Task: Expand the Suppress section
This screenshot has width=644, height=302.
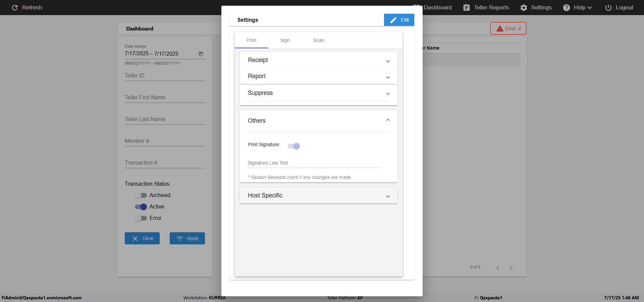Action: 319,93
